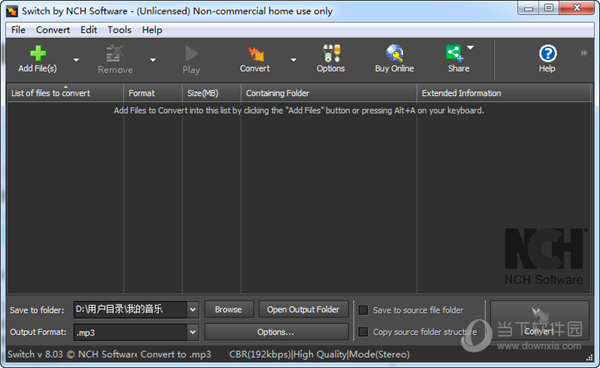The width and height of the screenshot is (600, 368).
Task: Click the Remove toolbar icon
Action: (114, 54)
